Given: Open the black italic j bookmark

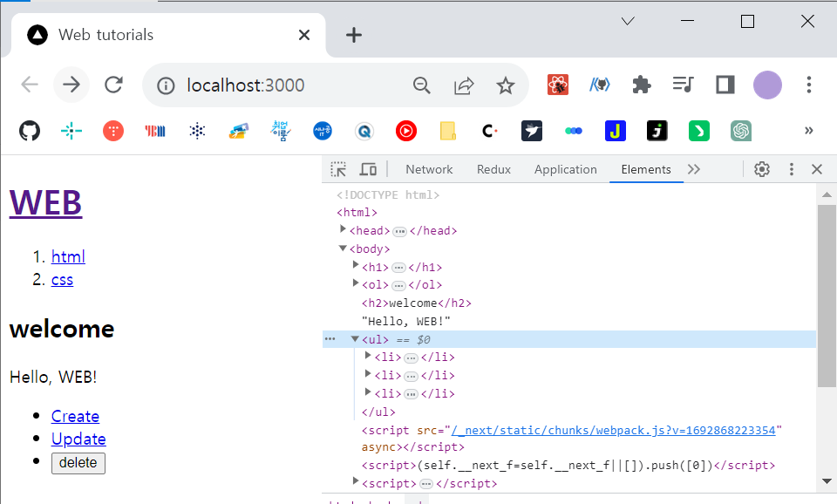Looking at the screenshot, I should (657, 131).
